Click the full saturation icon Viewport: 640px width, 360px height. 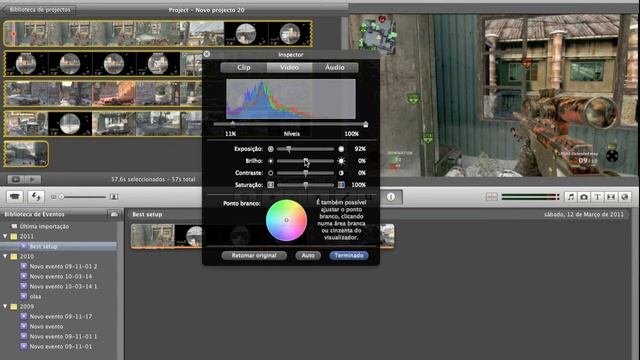point(341,185)
